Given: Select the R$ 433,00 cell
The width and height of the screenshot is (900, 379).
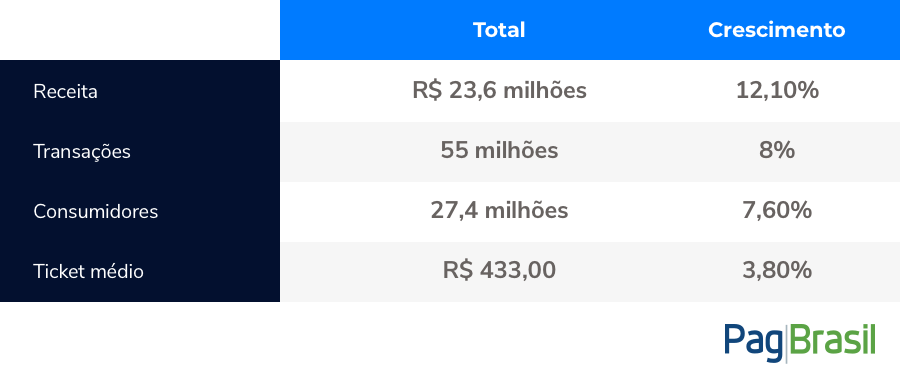Looking at the screenshot, I should (x=499, y=270).
